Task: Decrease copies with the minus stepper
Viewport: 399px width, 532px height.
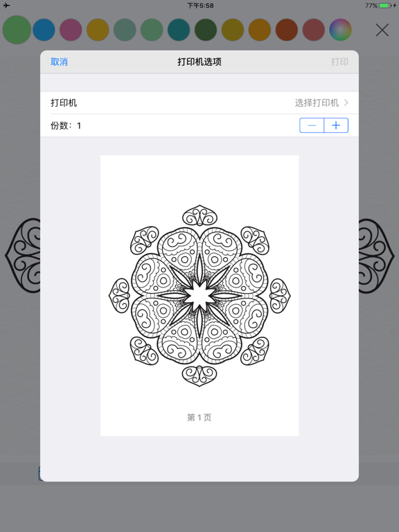Action: [x=312, y=125]
